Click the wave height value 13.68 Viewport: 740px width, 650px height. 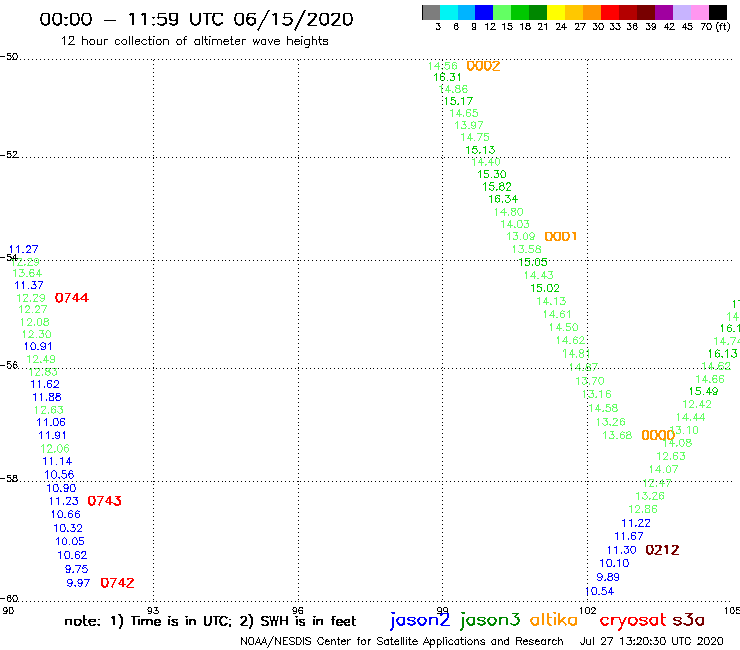click(x=617, y=435)
